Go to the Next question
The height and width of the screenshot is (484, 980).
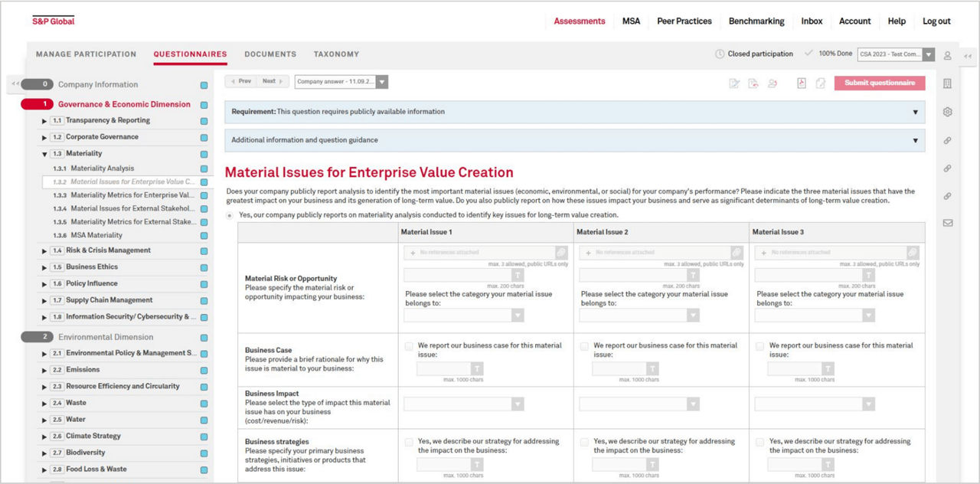pos(272,81)
